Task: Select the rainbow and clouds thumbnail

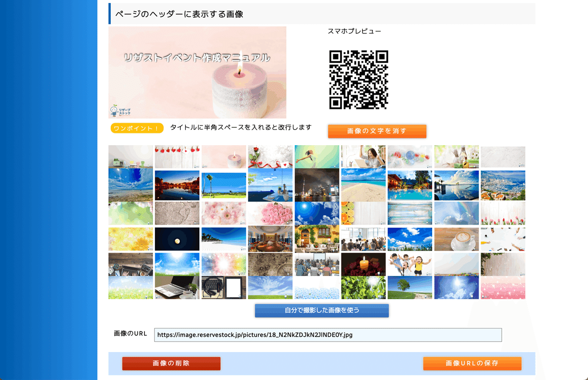Action: click(x=456, y=213)
